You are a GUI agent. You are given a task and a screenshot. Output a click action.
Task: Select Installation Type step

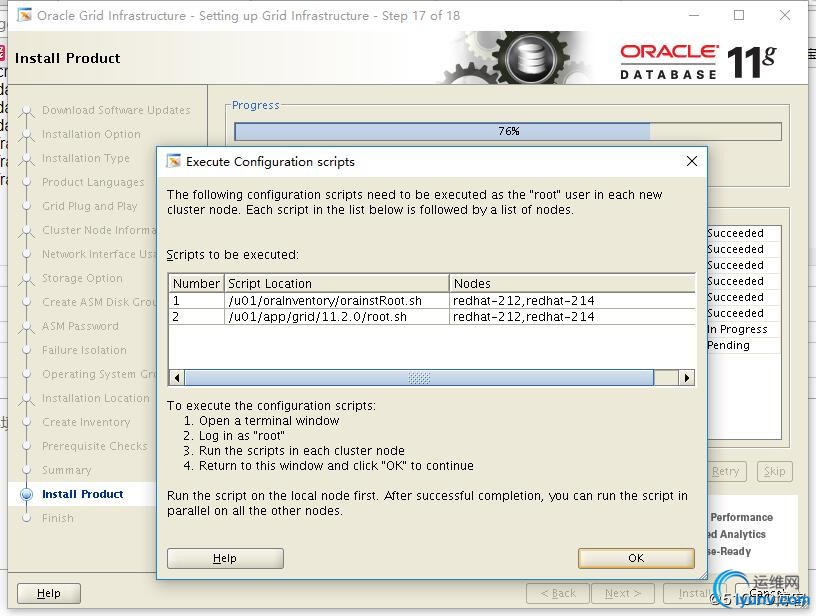click(x=86, y=158)
